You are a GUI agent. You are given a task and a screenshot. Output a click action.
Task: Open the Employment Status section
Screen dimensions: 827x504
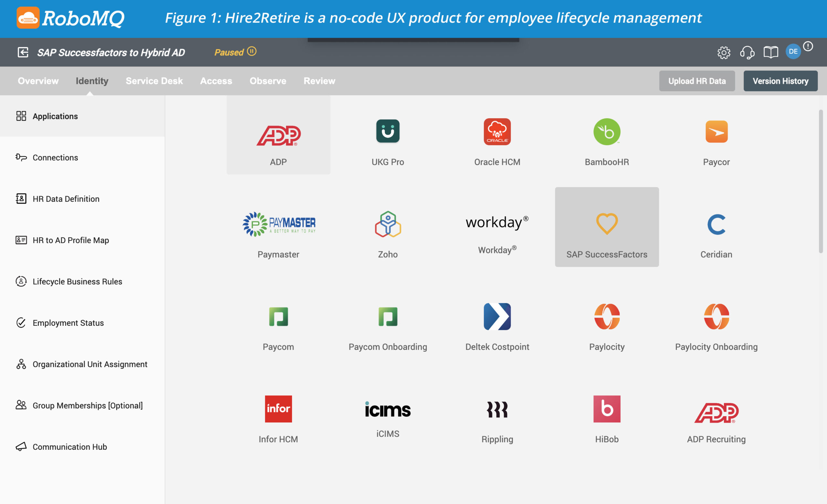[x=68, y=322]
